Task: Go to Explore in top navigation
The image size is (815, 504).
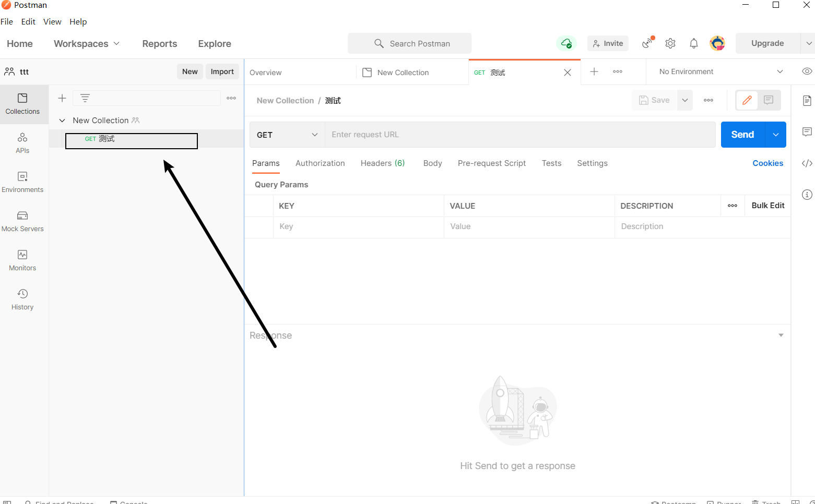Action: (215, 44)
